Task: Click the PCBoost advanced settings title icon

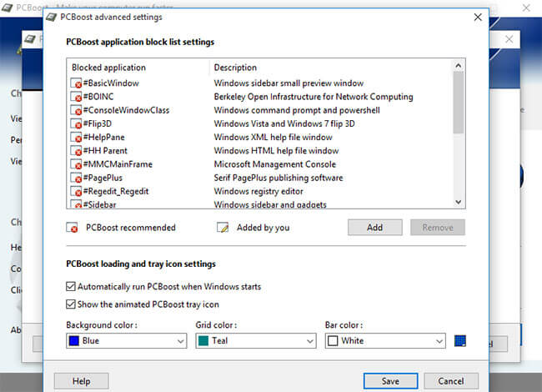Action: tap(51, 17)
